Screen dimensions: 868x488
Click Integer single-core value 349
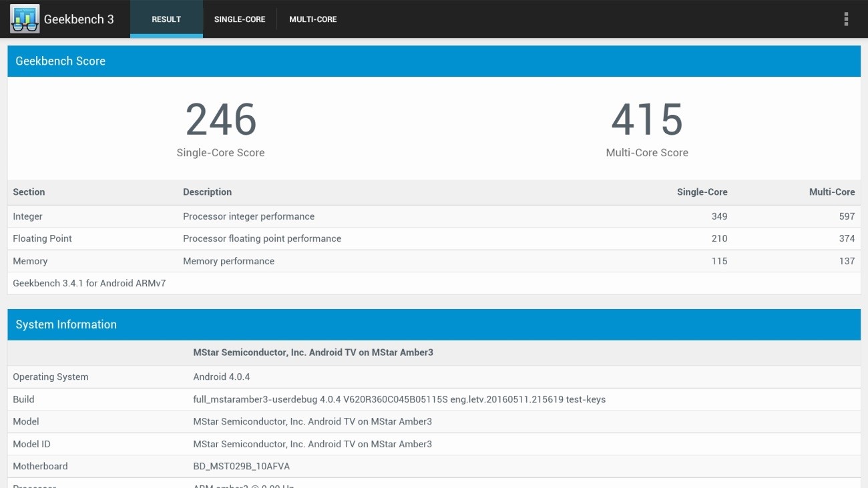(x=719, y=216)
